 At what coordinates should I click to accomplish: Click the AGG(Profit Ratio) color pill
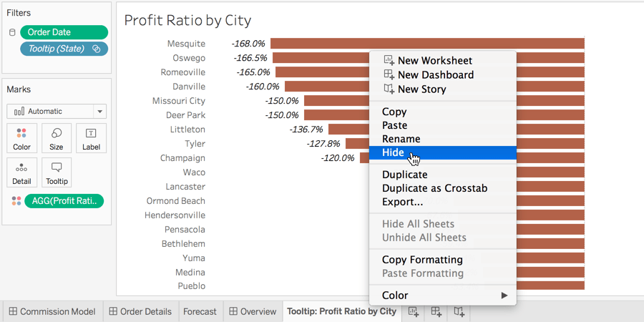click(x=64, y=201)
